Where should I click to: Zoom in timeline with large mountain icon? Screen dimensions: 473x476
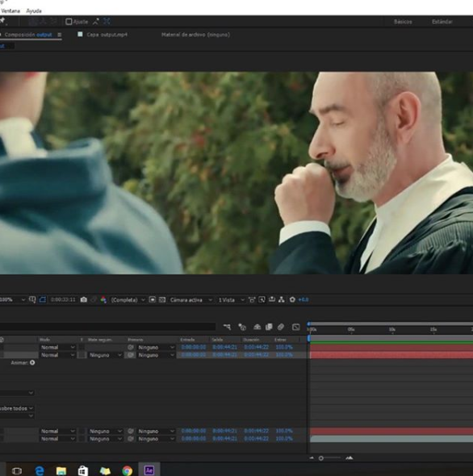click(350, 457)
